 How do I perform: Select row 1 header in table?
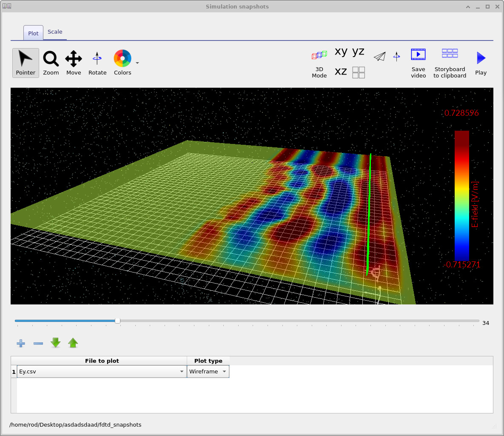(14, 372)
